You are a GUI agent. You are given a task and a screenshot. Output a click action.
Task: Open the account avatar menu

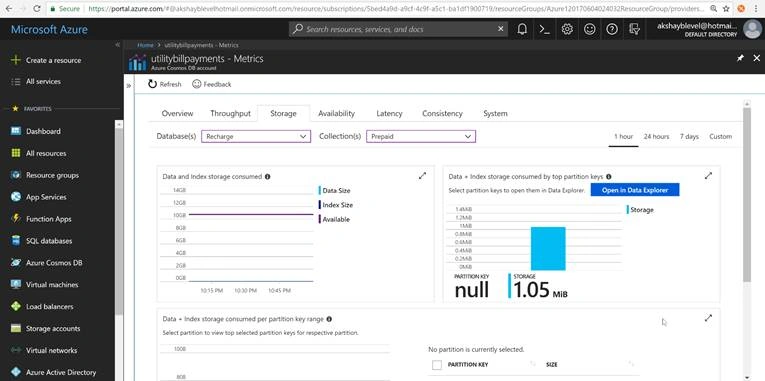click(x=752, y=29)
